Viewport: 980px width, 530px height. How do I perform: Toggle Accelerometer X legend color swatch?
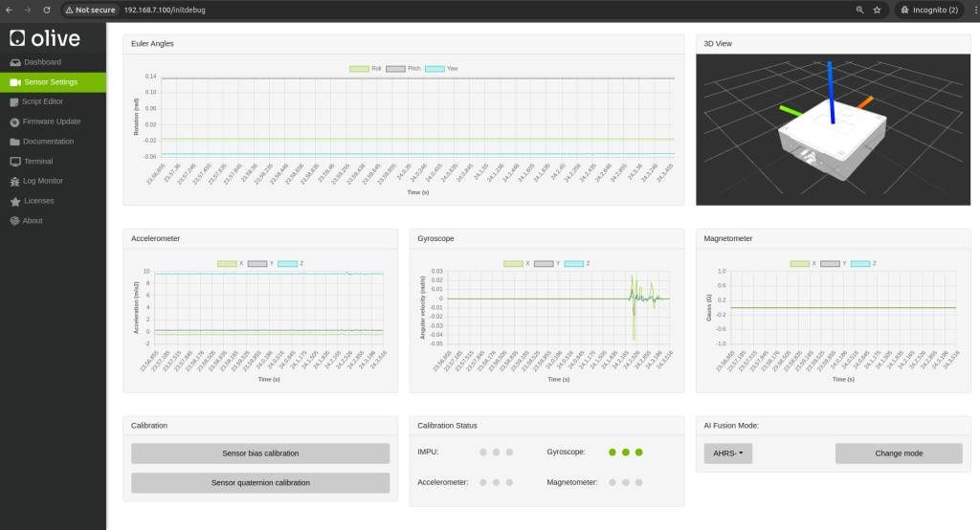pyautogui.click(x=227, y=263)
